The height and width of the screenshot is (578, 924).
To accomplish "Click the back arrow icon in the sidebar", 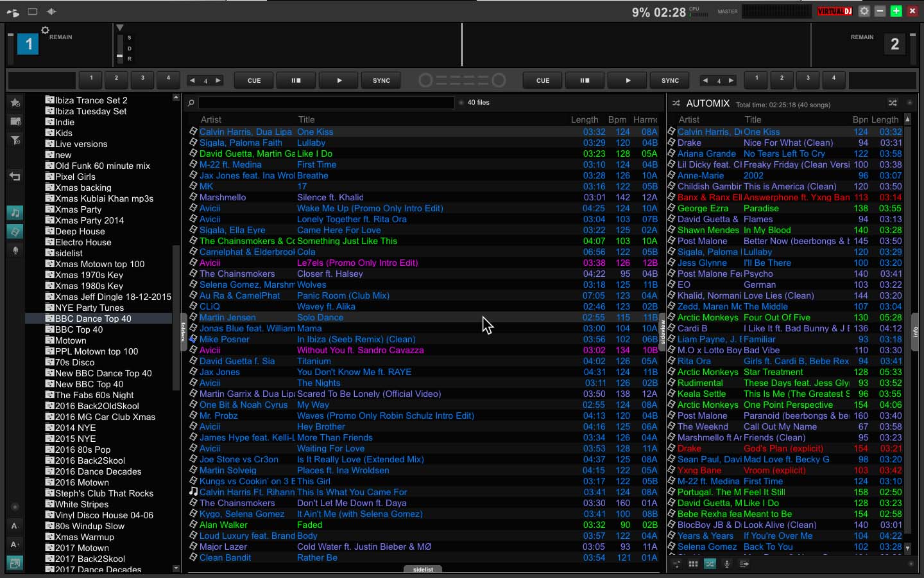I will tap(15, 177).
